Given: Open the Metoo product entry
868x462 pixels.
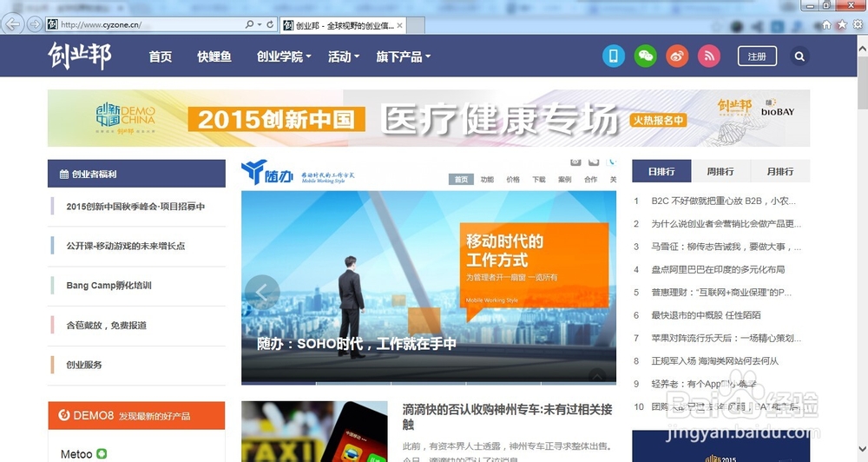Looking at the screenshot, I should [76, 454].
